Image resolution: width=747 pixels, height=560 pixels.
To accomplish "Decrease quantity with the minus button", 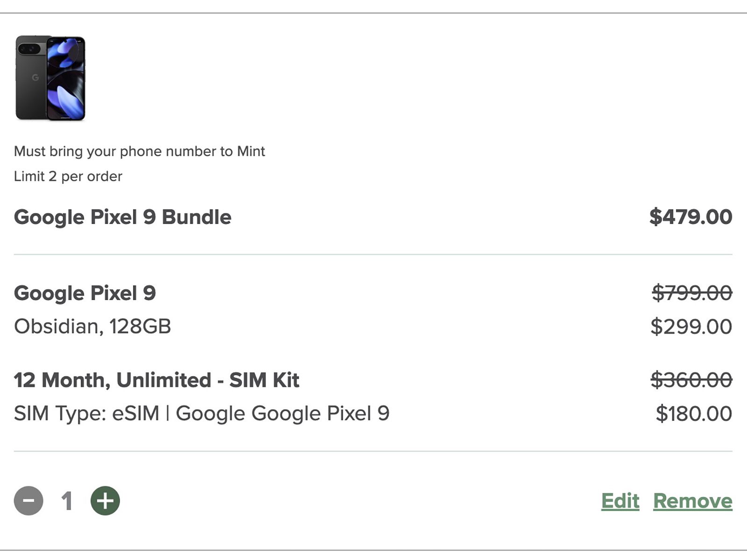I will 28,501.
